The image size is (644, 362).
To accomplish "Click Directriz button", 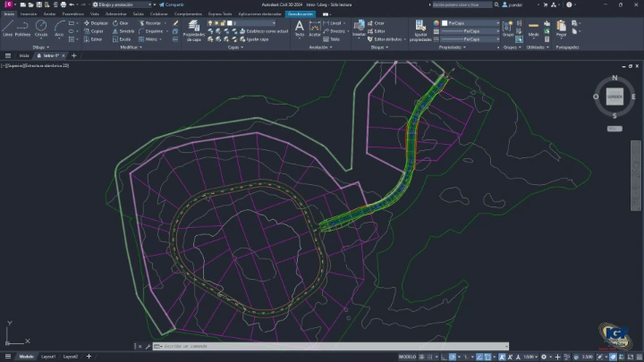I will tap(335, 31).
